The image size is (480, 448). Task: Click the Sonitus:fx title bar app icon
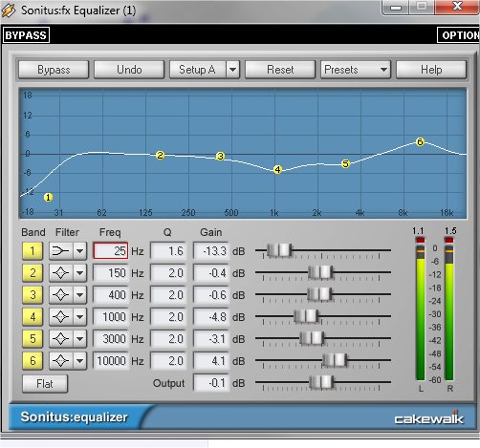9,11
